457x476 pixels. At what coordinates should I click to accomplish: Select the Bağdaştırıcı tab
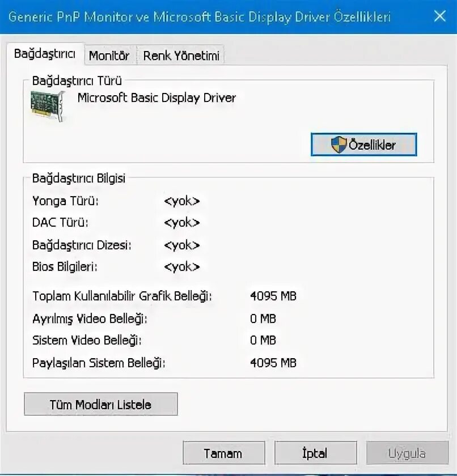coord(45,54)
